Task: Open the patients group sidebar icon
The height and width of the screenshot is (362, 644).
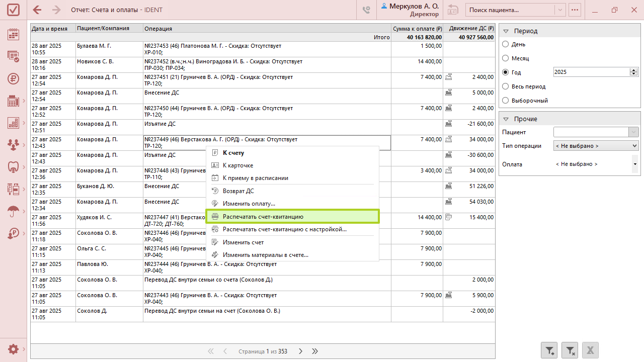Action: point(14,145)
